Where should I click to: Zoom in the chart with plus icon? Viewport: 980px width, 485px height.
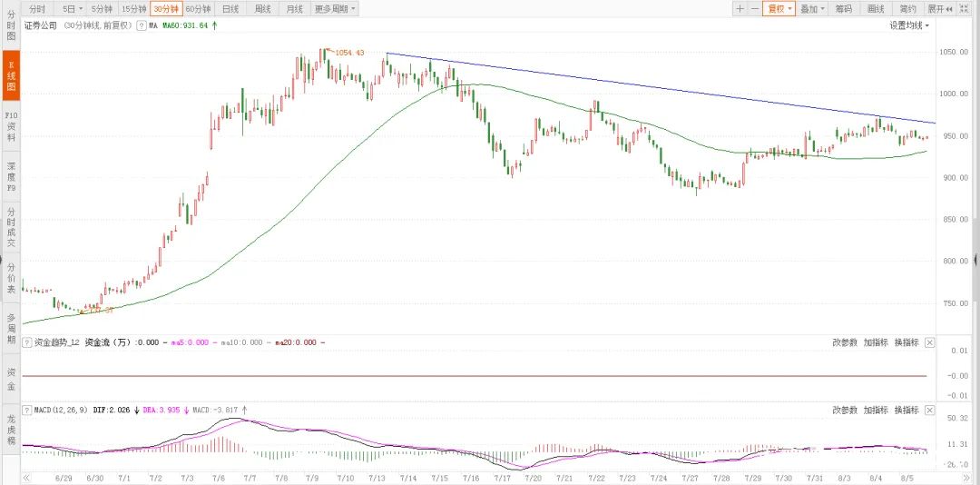(x=740, y=9)
